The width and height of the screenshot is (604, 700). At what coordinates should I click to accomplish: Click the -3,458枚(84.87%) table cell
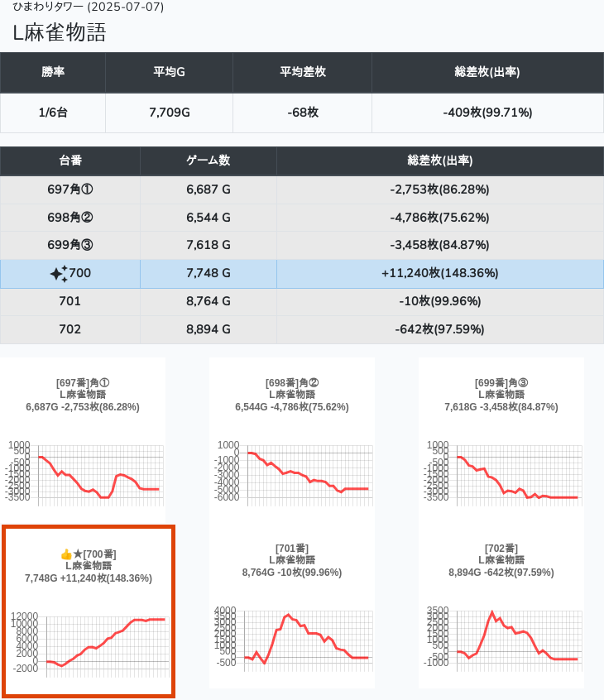tap(439, 245)
